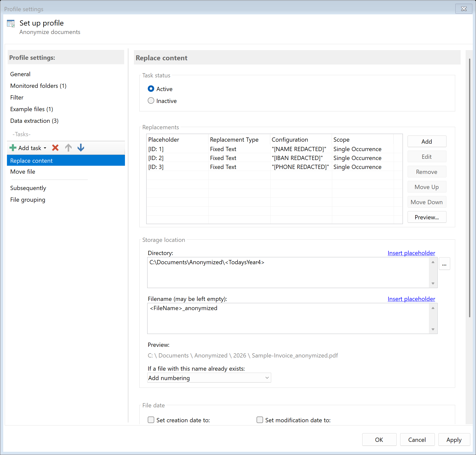Screen dimensions: 476x455
Task: Expand the Add task dropdown arrow
Action: [45, 148]
